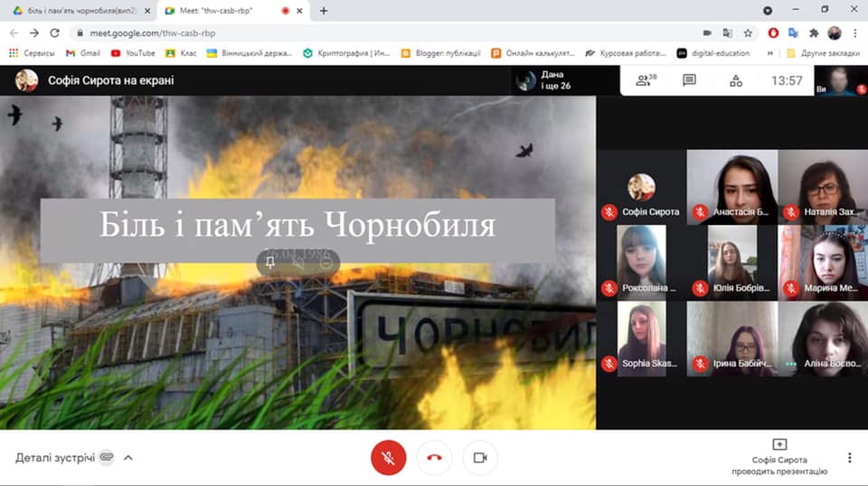
Task: Open the Google Translate extension
Action: 793,33
